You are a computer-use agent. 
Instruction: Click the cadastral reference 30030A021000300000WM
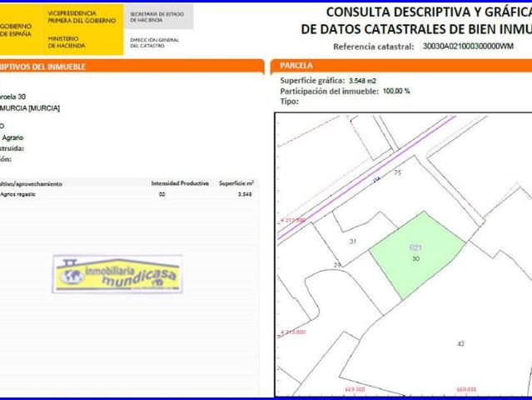coord(468,46)
